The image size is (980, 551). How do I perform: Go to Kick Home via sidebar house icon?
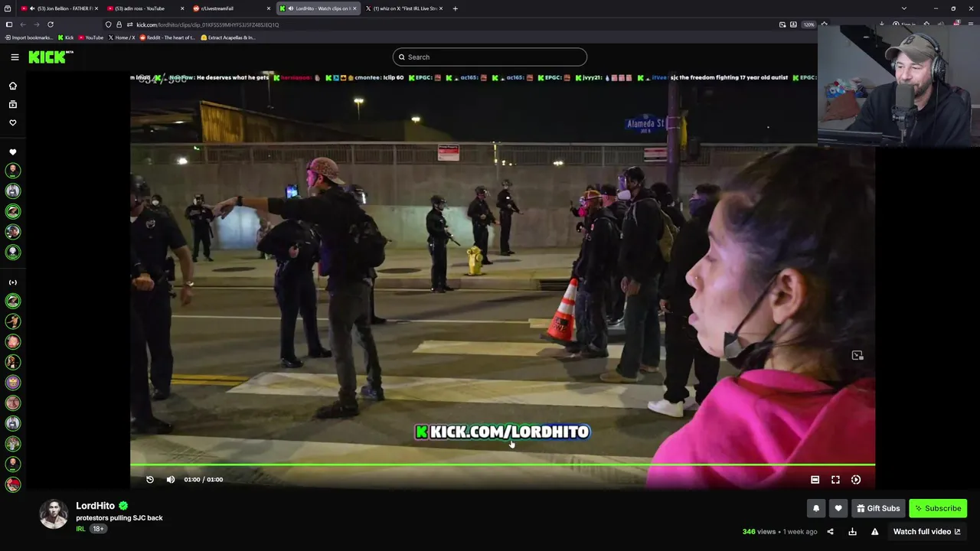tap(12, 86)
